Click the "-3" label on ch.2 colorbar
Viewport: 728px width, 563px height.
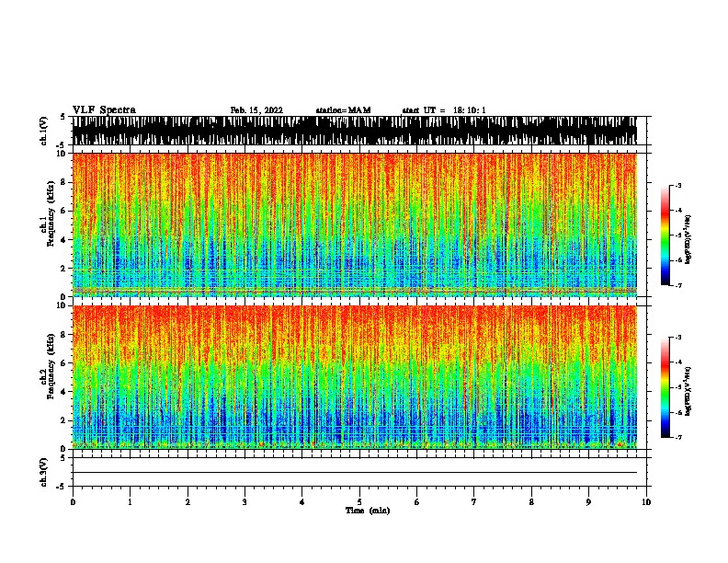678,338
